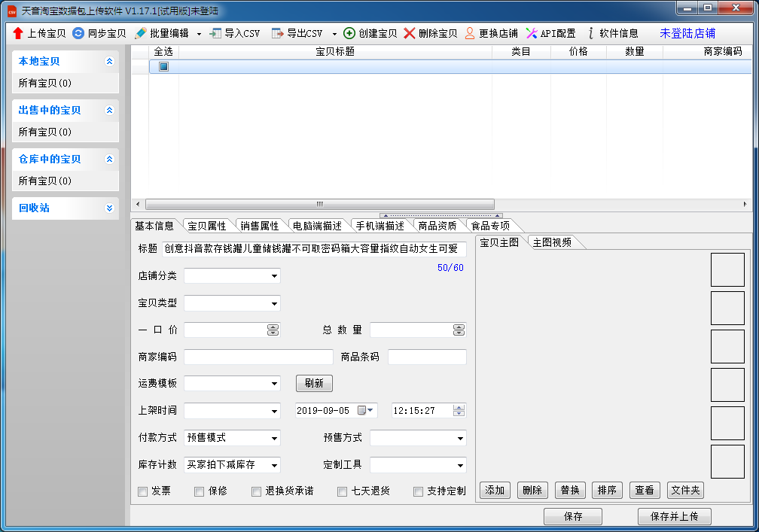
Task: Open the 上架时间 dropdown
Action: (274, 411)
